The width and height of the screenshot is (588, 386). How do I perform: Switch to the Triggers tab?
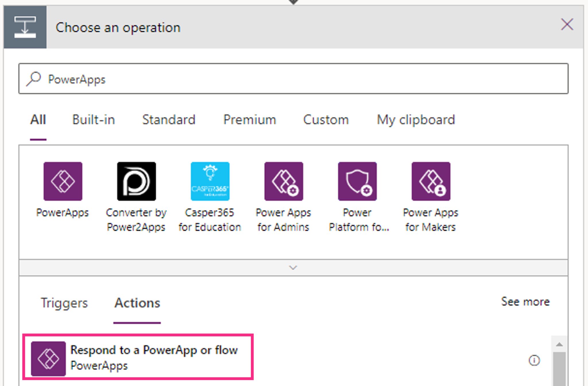click(x=64, y=303)
